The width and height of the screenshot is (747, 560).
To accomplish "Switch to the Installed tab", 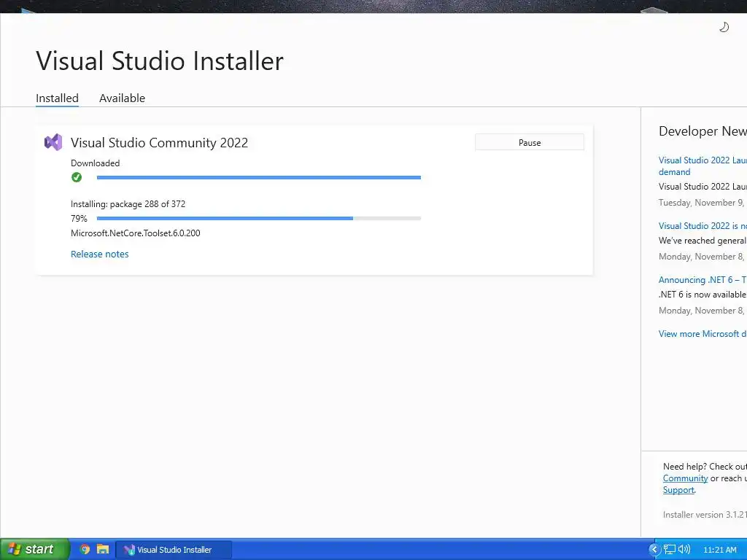I will coord(57,98).
